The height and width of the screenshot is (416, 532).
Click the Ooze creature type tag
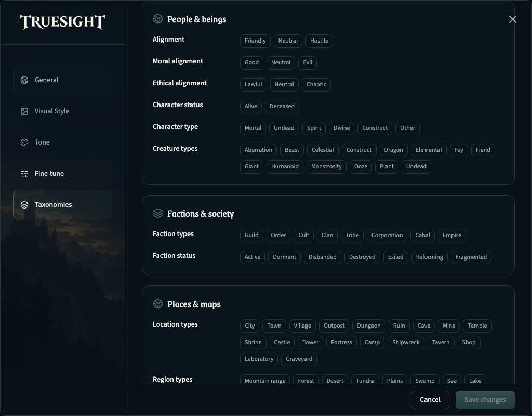pyautogui.click(x=361, y=167)
